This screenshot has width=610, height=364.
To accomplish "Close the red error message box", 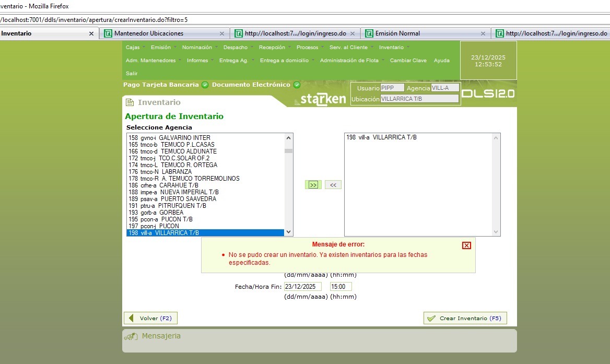I will point(466,245).
